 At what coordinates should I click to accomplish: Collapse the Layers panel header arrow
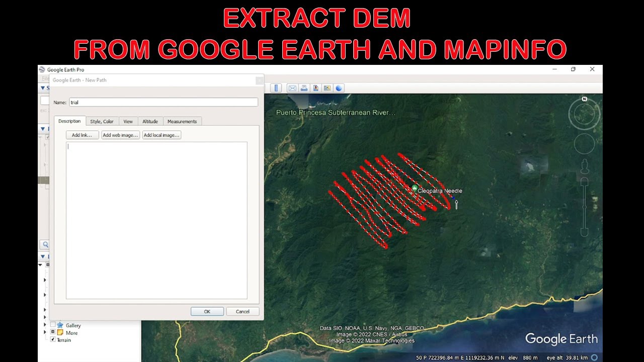click(43, 257)
